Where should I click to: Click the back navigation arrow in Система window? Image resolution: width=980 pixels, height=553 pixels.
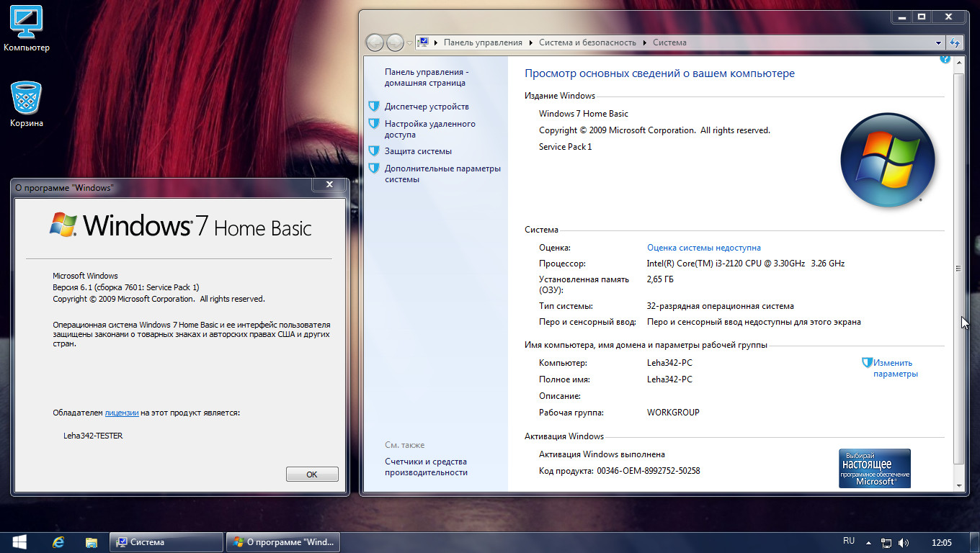[x=375, y=42]
